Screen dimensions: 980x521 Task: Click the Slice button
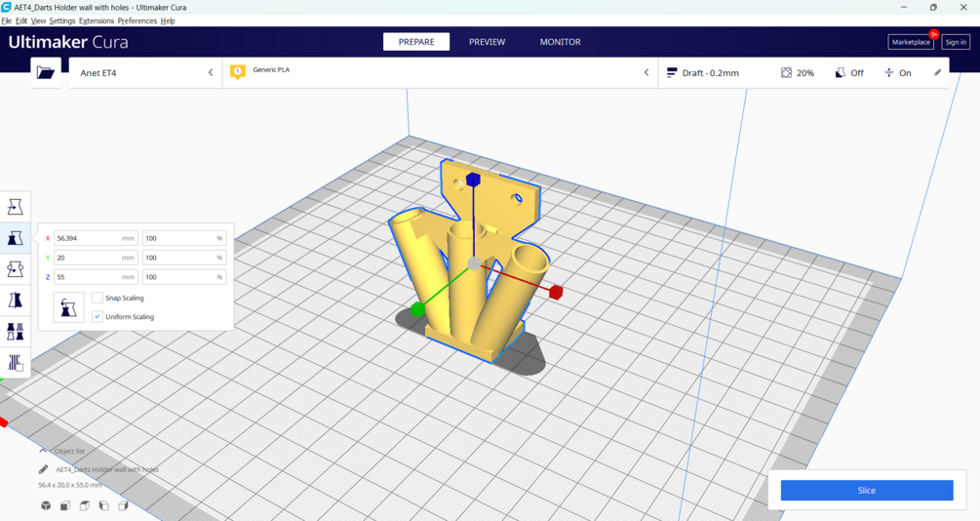[x=866, y=491]
